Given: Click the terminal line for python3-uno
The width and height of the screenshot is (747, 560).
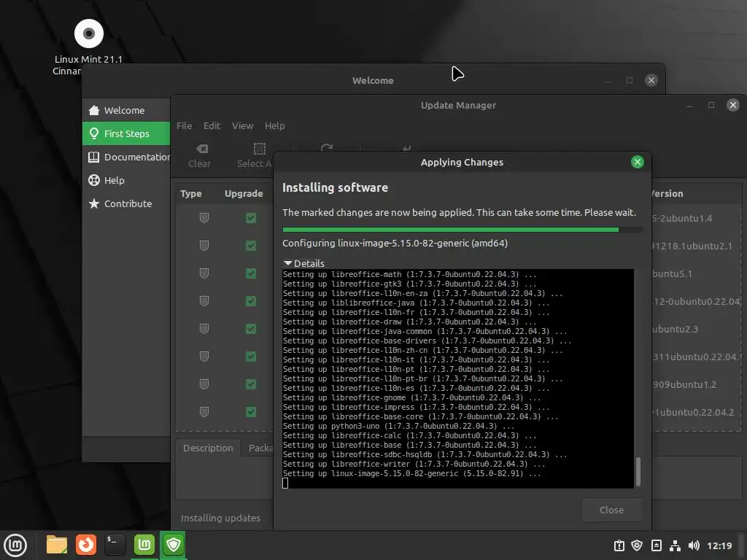Looking at the screenshot, I should pyautogui.click(x=398, y=426).
